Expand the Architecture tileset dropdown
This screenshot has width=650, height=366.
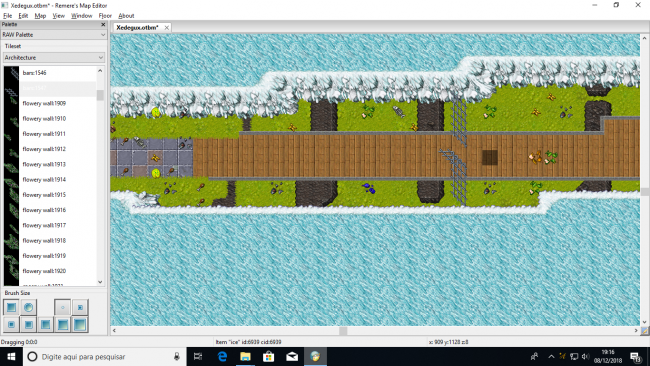[x=53, y=58]
